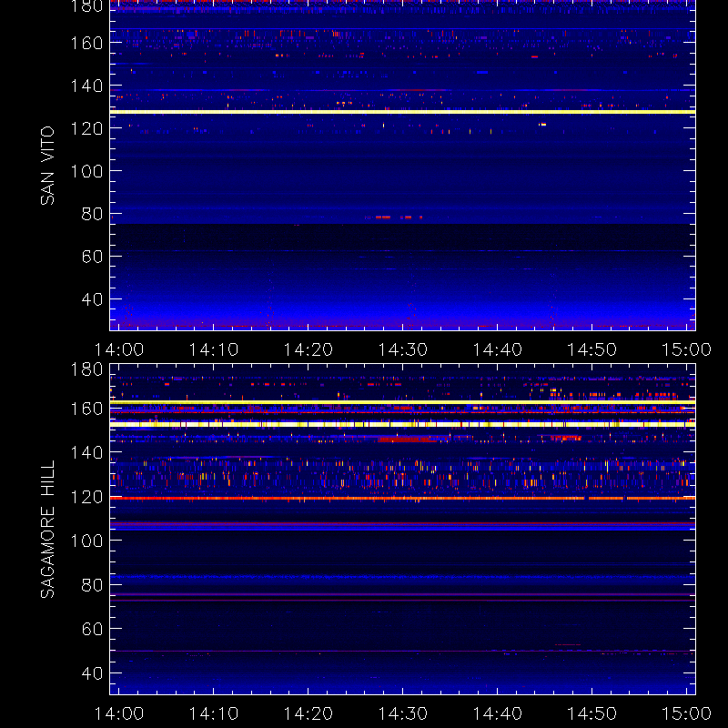Viewport: 728px width, 728px height.
Task: Select the 140 tick label on San Vito plot
Action: click(x=86, y=86)
